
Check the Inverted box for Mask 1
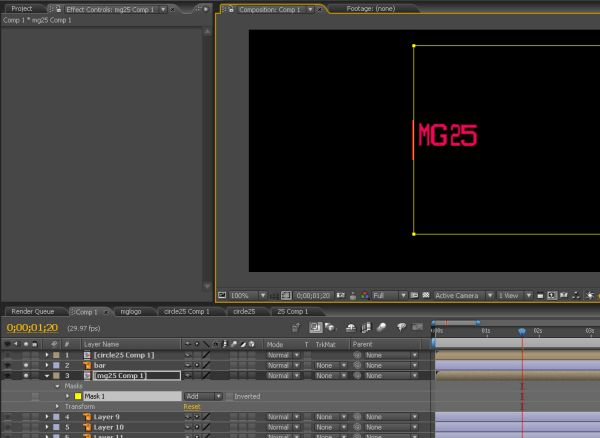(229, 396)
